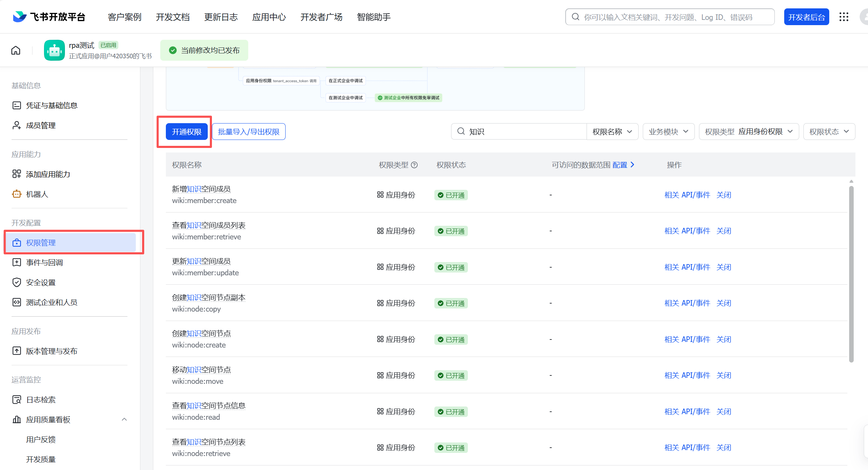Click the home icon in breadcrumb bar
Image resolution: width=868 pixels, height=470 pixels.
pos(16,51)
